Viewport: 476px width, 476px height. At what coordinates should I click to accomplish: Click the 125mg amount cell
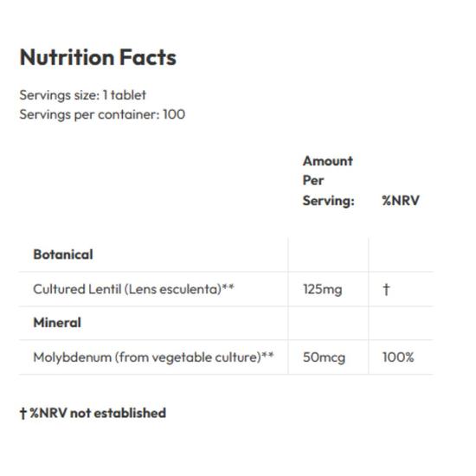pos(323,290)
